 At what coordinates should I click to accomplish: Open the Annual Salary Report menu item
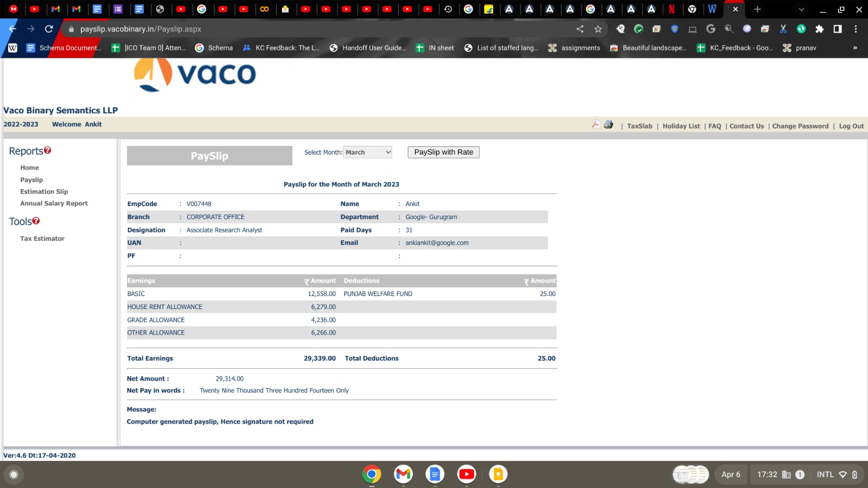54,203
